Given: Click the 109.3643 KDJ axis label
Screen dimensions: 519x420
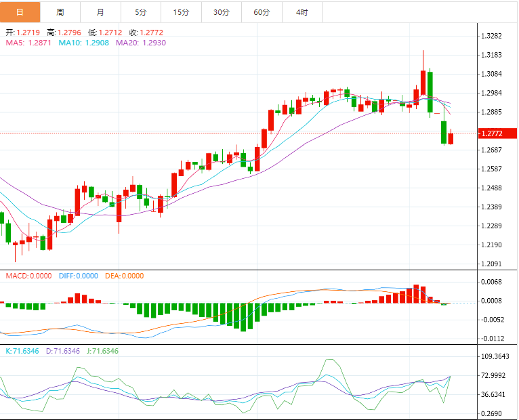Looking at the screenshot, I should point(495,356).
